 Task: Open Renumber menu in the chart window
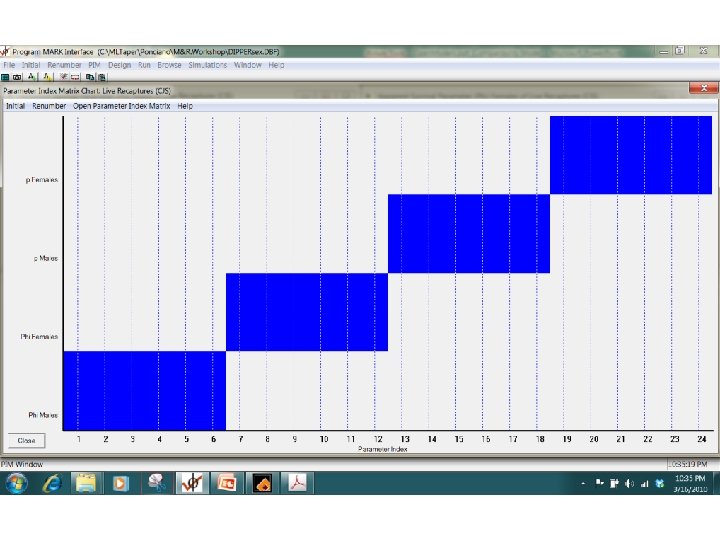point(49,106)
